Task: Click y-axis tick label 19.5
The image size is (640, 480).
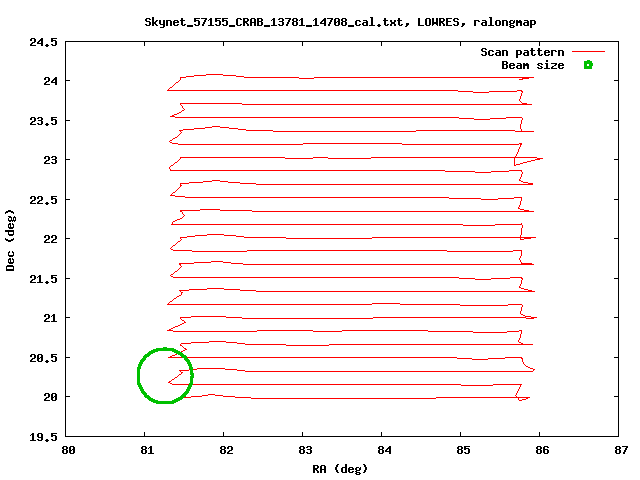Action: coord(43,437)
